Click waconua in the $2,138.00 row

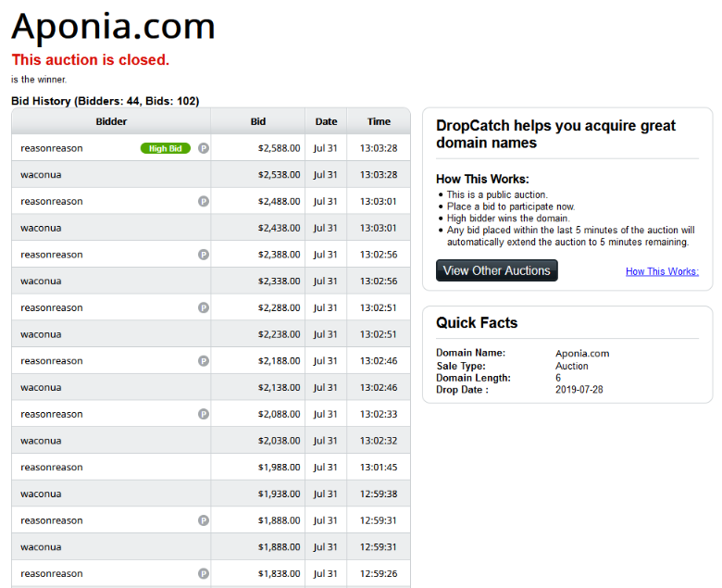tap(41, 388)
